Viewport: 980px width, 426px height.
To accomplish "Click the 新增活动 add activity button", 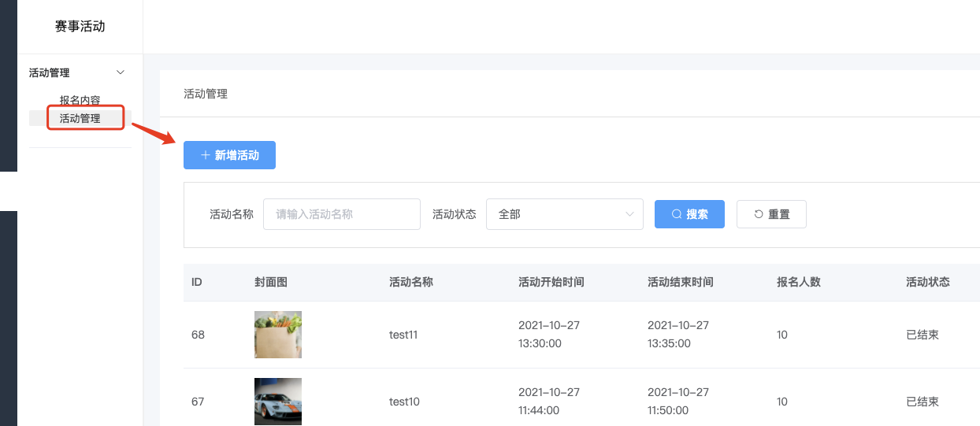I will pyautogui.click(x=229, y=155).
